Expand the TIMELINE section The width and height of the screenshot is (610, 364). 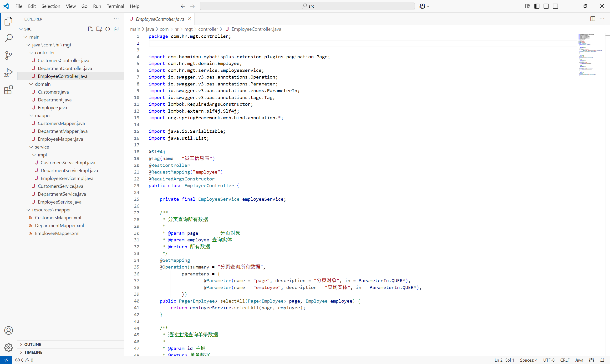click(x=33, y=352)
